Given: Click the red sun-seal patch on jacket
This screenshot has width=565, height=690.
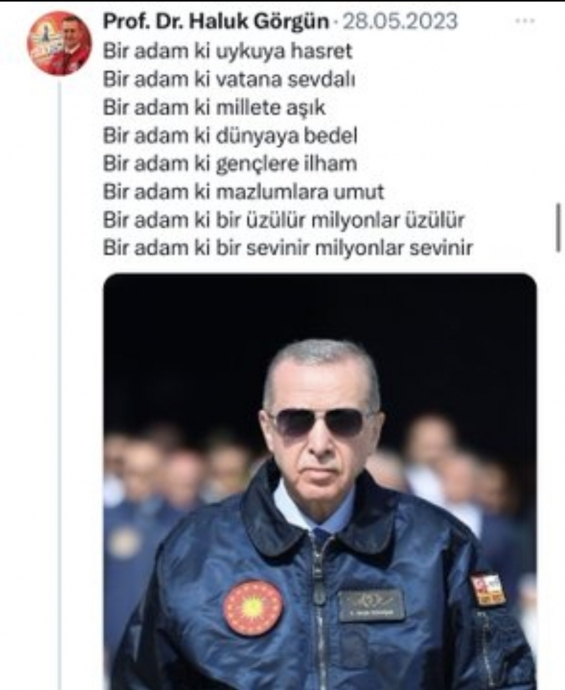Looking at the screenshot, I should click(253, 607).
